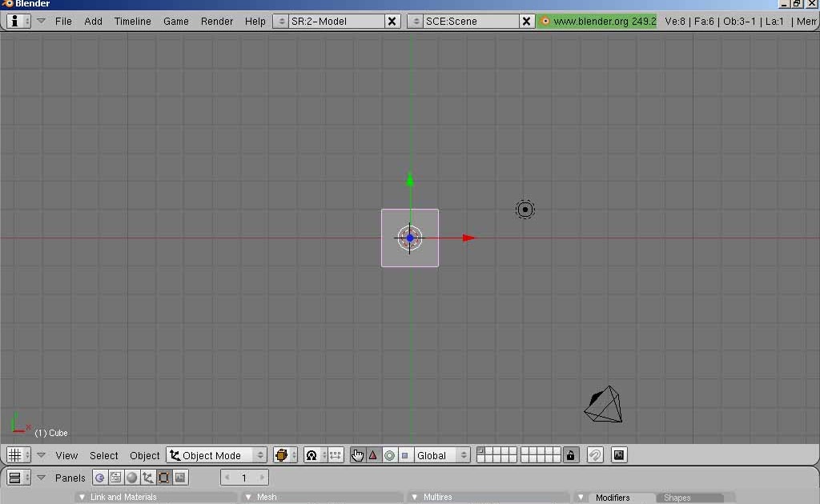
Task: Open the Object Mode dropdown
Action: (x=216, y=454)
